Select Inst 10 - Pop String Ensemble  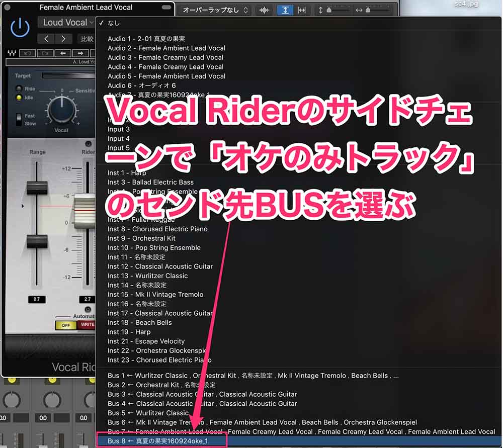point(298,247)
